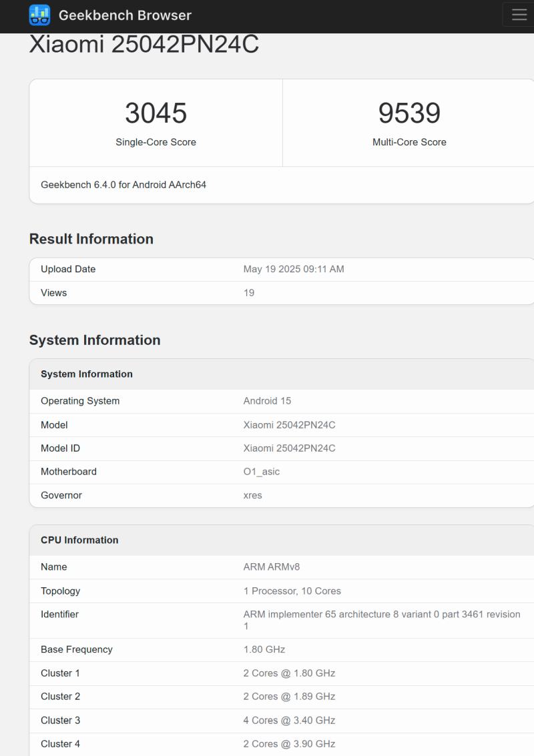Viewport: 534px width, 756px height.
Task: Click the Cluster 4 label
Action: (x=60, y=744)
